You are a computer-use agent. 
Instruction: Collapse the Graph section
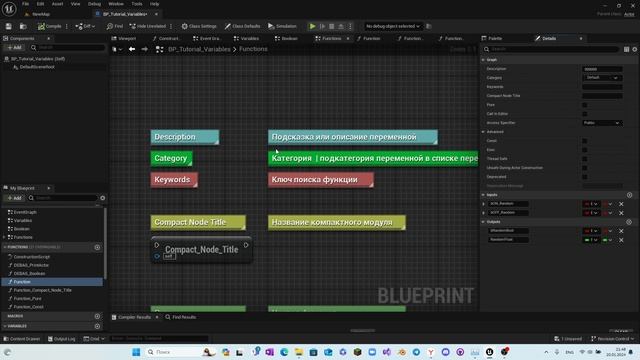(x=483, y=60)
